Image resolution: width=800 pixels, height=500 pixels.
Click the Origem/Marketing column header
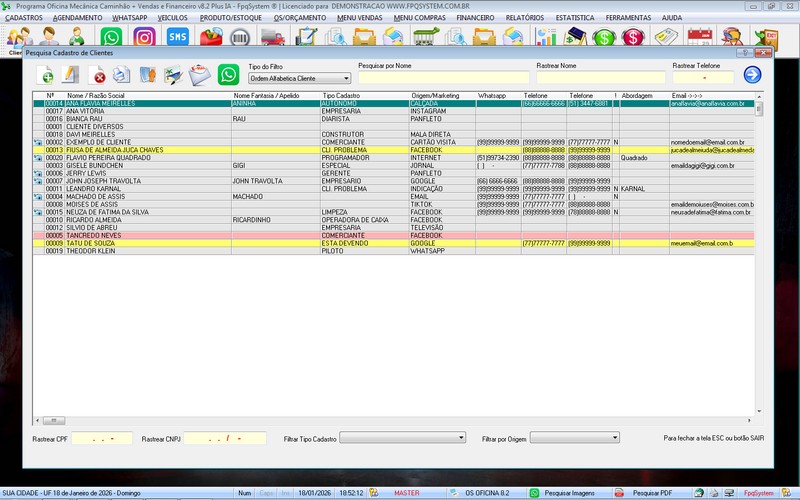435,95
